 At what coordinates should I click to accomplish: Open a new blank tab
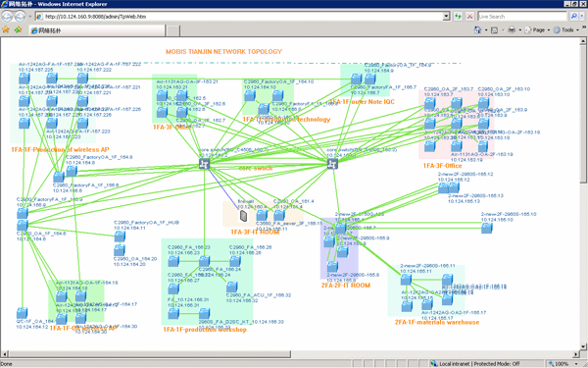coord(172,30)
